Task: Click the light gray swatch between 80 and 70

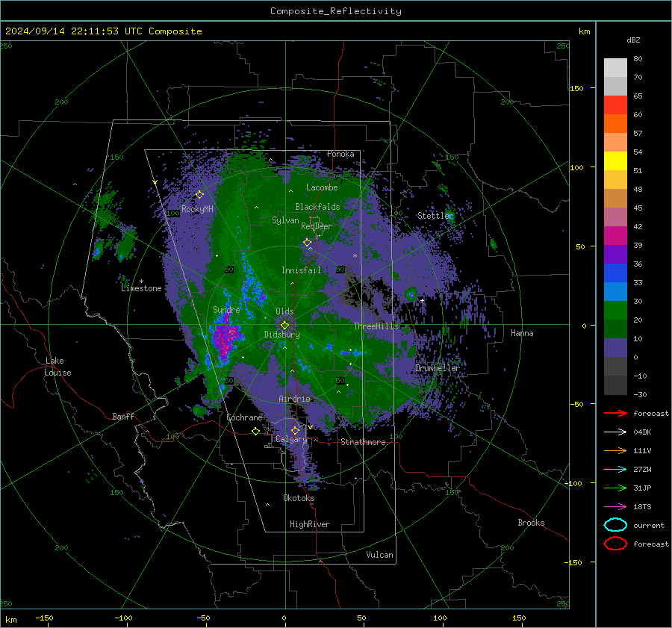Action: tap(615, 68)
